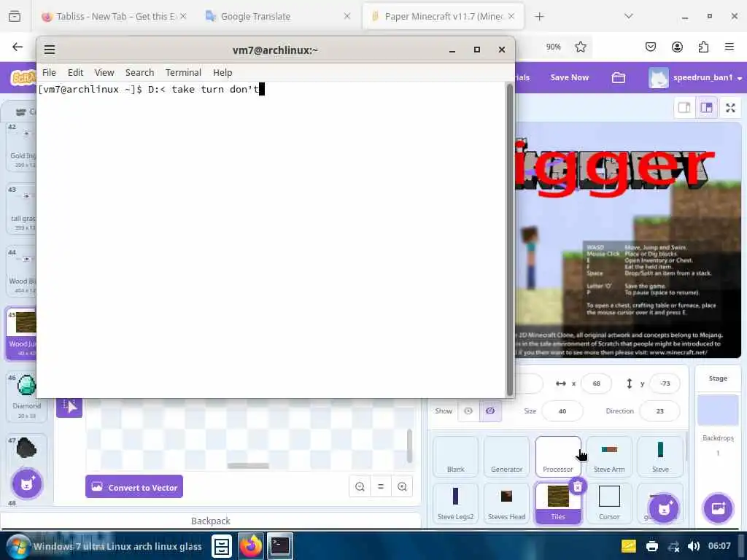Select the Steve Arm sprite
Viewport: 747px width, 560px height.
tap(609, 456)
